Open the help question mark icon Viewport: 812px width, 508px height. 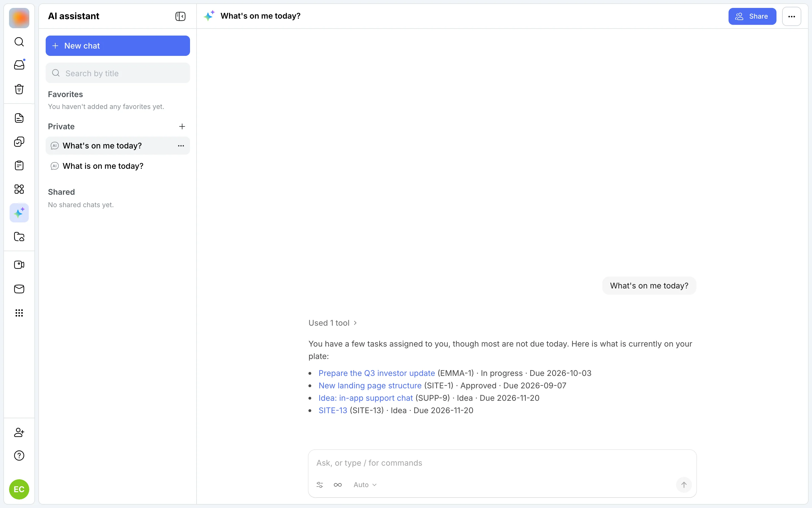coord(19,456)
